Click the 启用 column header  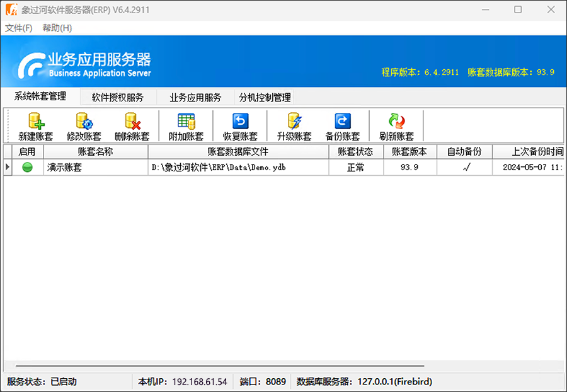click(28, 151)
